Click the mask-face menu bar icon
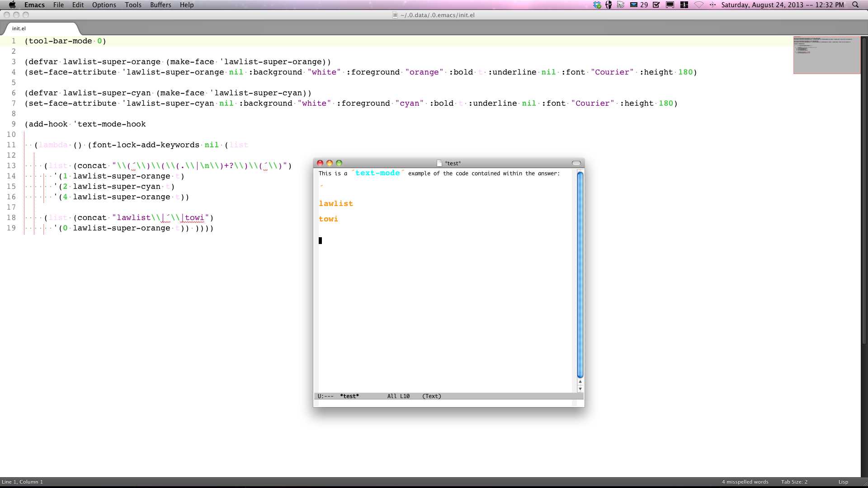Screen dimensions: 868x488 pyautogui.click(x=609, y=5)
